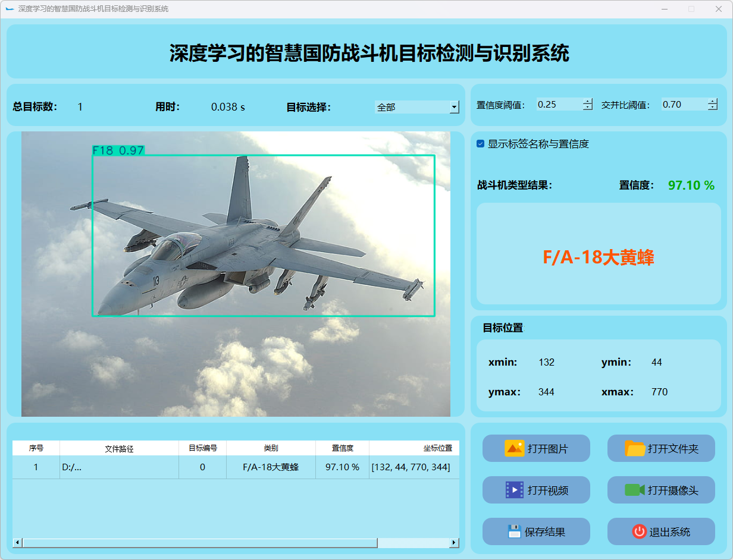Click the app airplane icon in title bar

tap(10, 9)
